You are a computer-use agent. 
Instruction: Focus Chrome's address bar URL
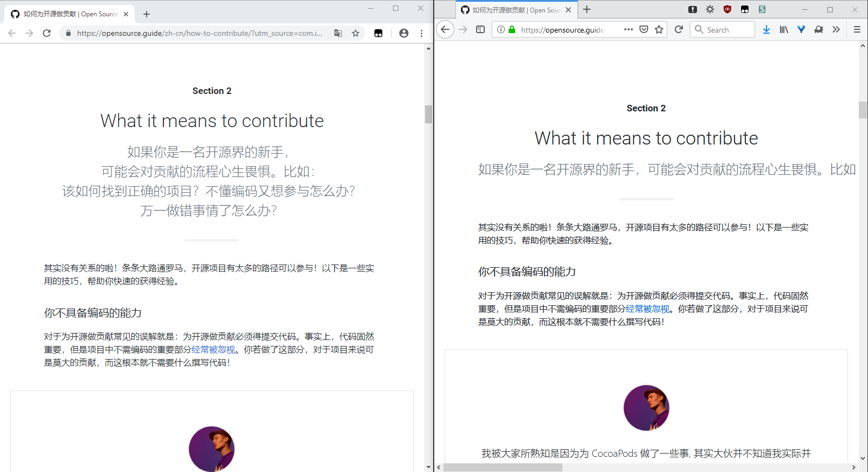pos(199,33)
